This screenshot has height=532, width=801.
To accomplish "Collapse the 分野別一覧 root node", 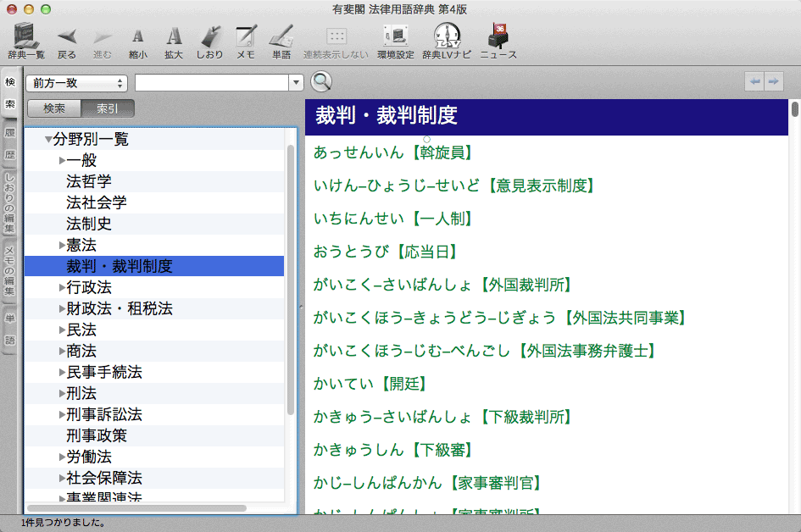I will click(48, 140).
